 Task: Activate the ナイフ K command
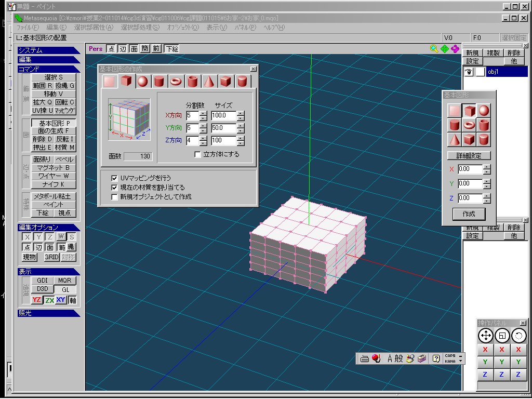point(54,184)
